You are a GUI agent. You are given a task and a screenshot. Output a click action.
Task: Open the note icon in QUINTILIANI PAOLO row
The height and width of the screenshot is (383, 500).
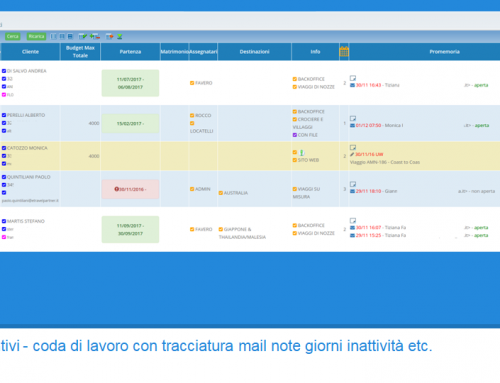pos(353,184)
